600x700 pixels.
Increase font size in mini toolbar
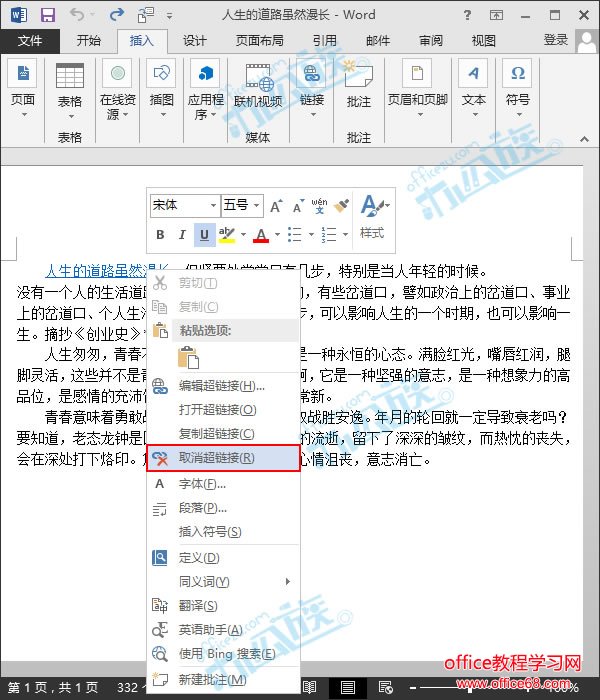tap(276, 206)
